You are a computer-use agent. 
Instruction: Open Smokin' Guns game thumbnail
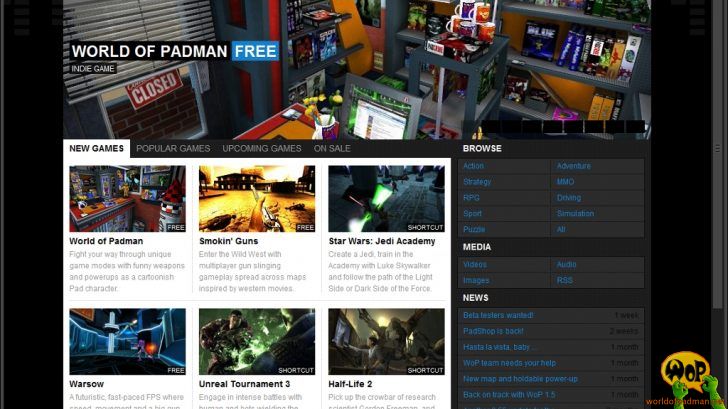pyautogui.click(x=257, y=199)
